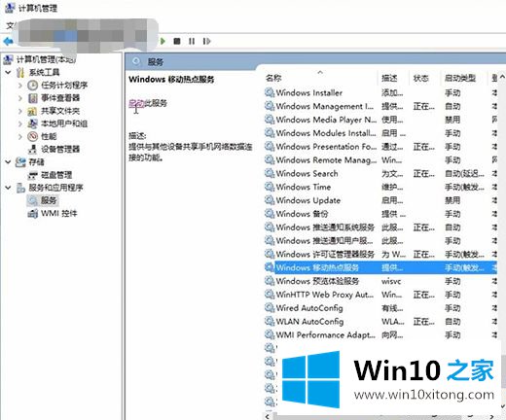
Task: Click the gear icon of Windows 备份
Action: pos(270,214)
